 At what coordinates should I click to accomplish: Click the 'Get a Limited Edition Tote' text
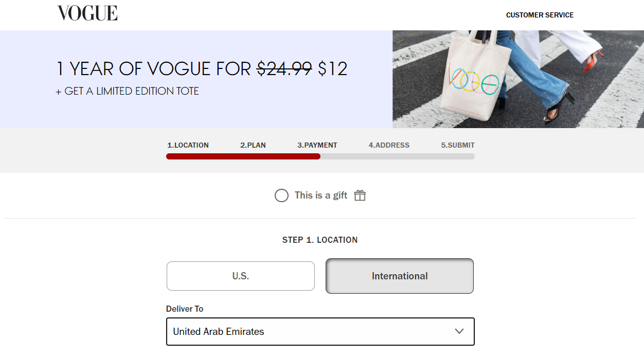tap(127, 92)
